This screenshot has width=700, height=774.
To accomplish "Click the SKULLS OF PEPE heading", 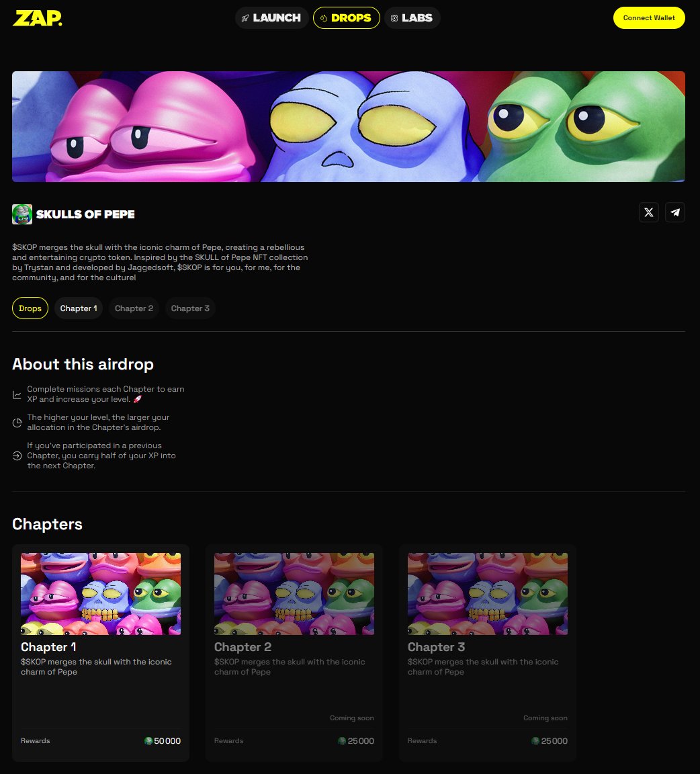I will coord(85,214).
